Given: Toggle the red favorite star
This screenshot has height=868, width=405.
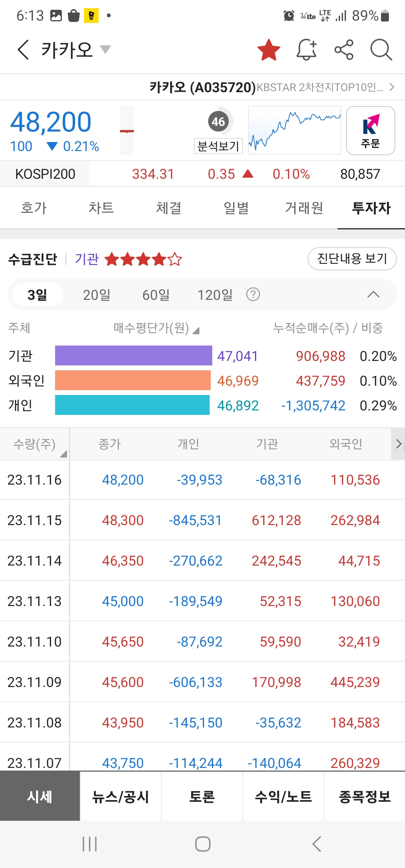Looking at the screenshot, I should [x=269, y=50].
